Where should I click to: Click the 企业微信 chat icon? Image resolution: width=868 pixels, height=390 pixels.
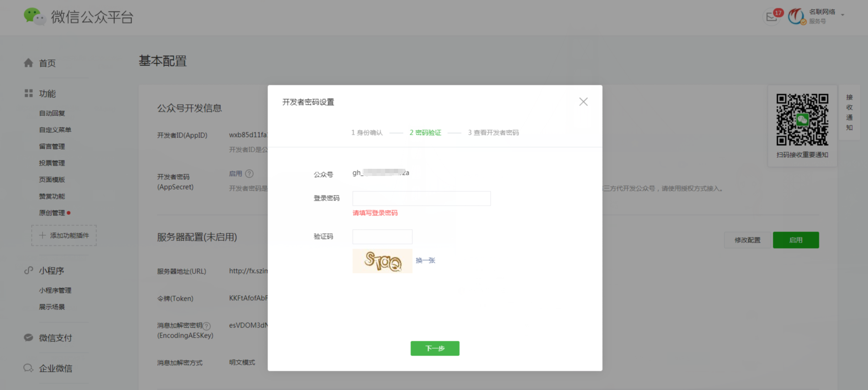[x=28, y=368]
